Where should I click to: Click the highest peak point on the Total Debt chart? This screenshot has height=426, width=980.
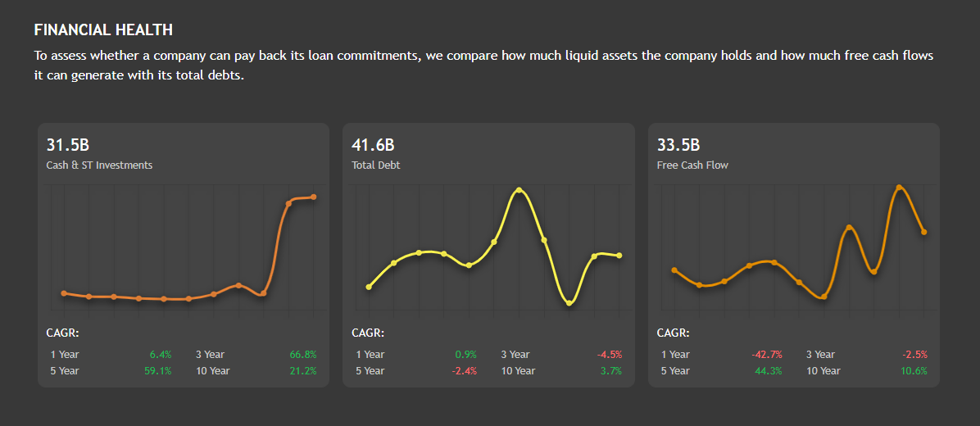click(x=519, y=190)
